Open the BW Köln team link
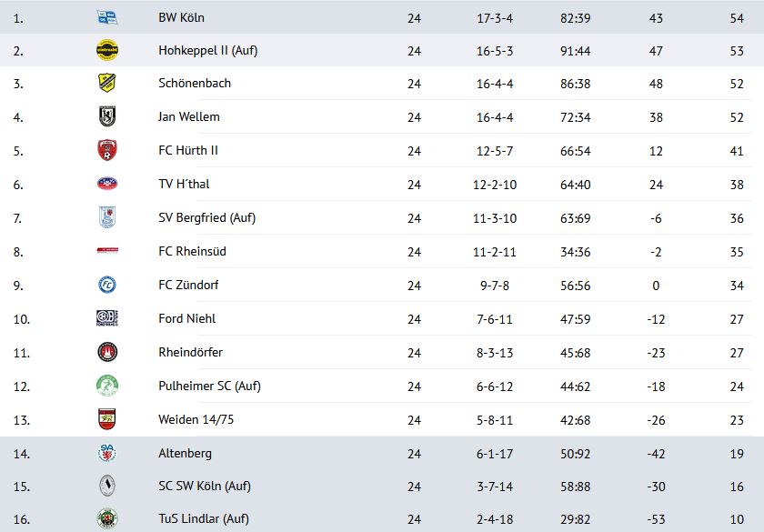 pos(181,17)
